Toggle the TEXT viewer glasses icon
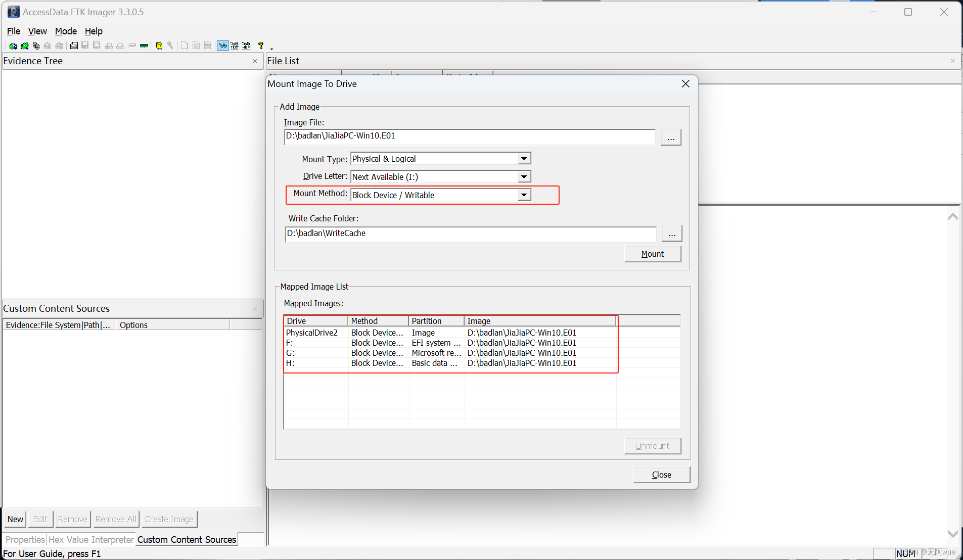 click(235, 45)
